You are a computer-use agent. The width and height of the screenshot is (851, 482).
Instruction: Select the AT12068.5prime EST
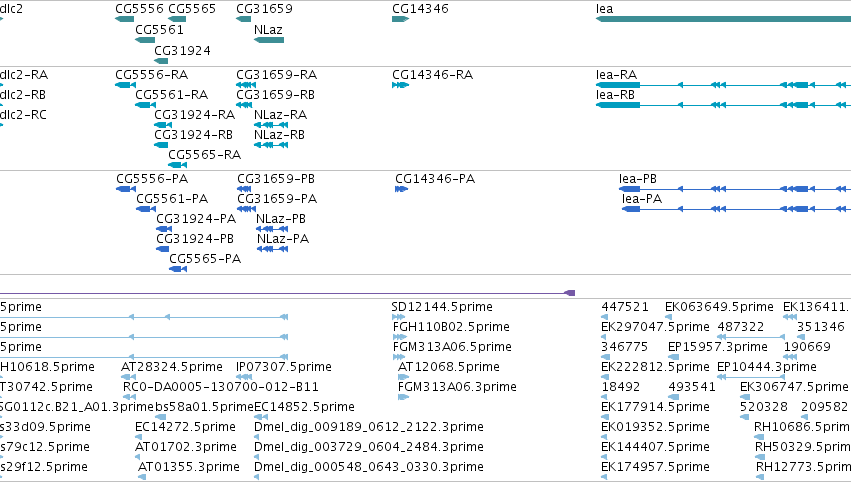tap(403, 377)
